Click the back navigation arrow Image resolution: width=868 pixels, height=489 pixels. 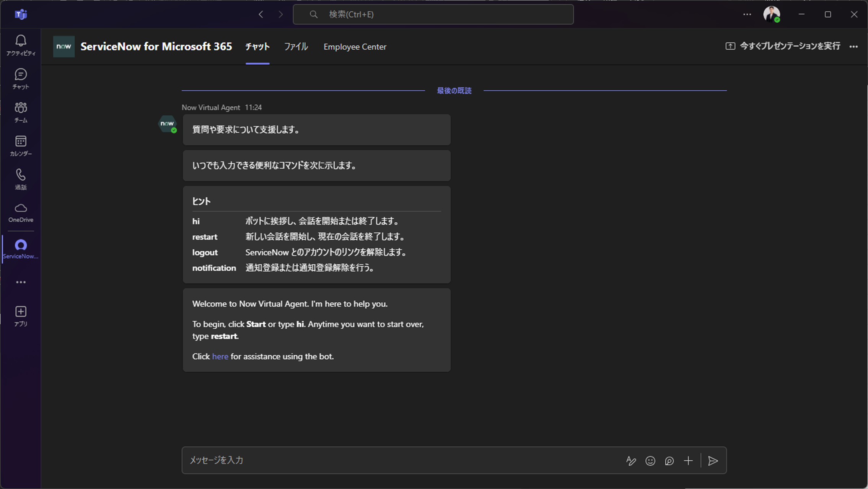[261, 15]
